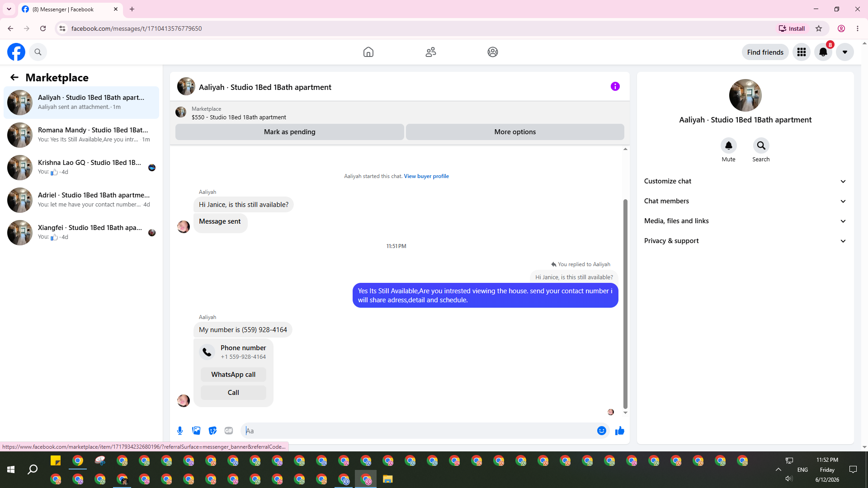Send a thumbs-up like
The width and height of the screenshot is (868, 488).
point(620,431)
